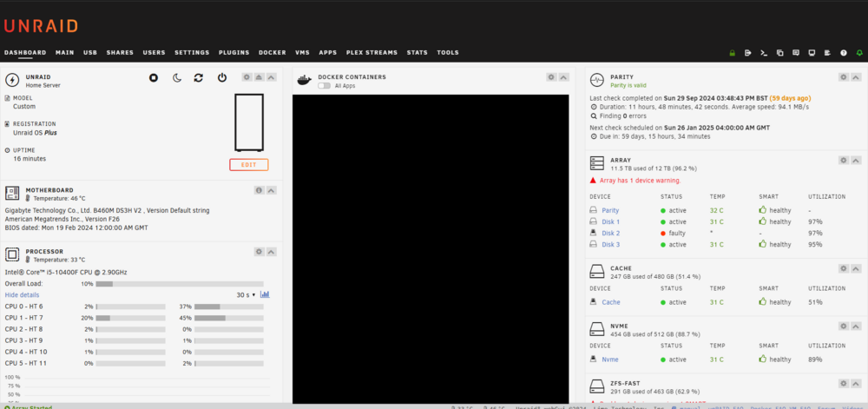Click the CPU chart bar graph icon
Viewport: 868px width, 409px height.
point(265,294)
